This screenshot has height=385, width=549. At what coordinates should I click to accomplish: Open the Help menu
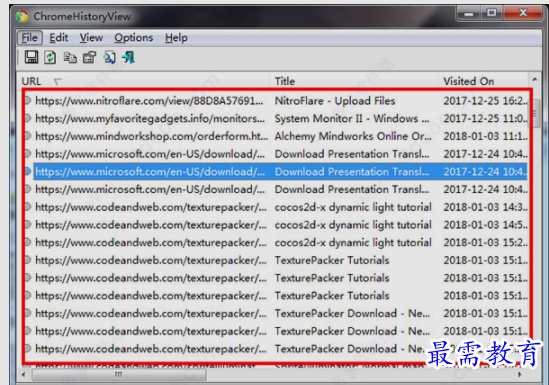click(176, 38)
